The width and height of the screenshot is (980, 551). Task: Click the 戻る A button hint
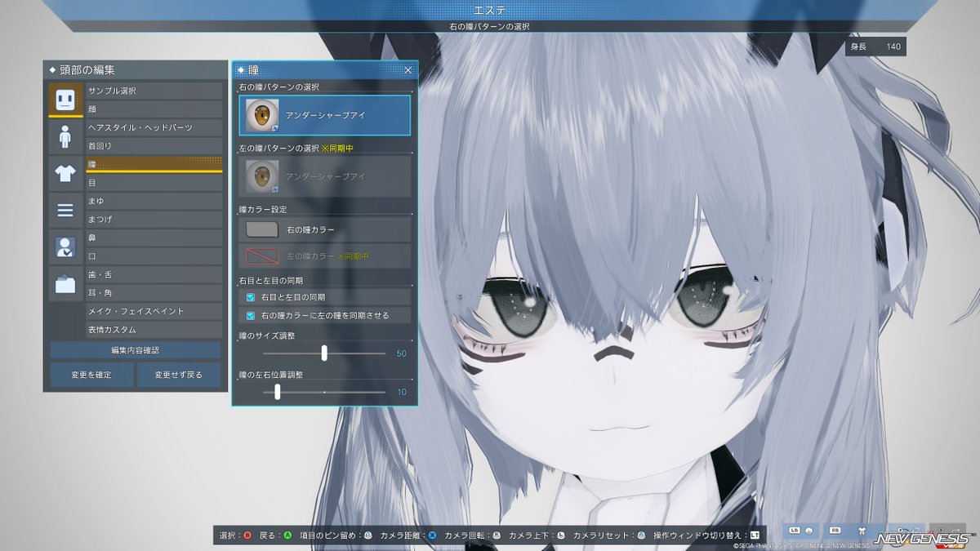[276, 535]
